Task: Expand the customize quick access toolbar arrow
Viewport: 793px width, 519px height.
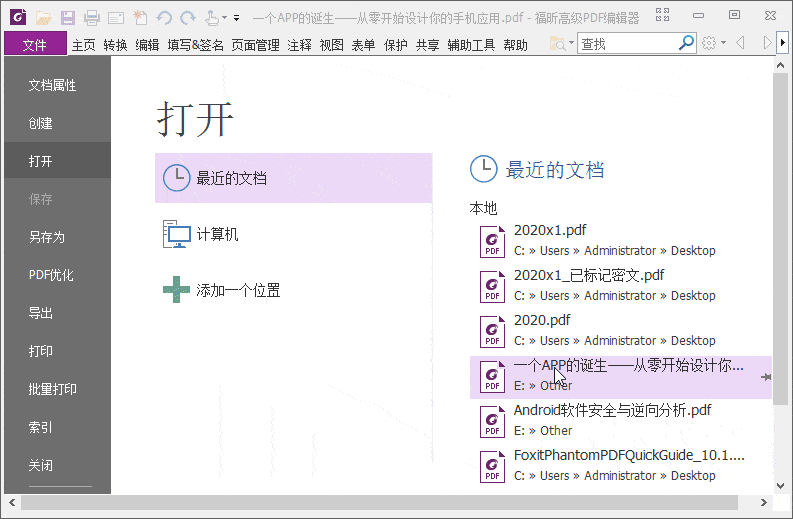Action: point(236,18)
